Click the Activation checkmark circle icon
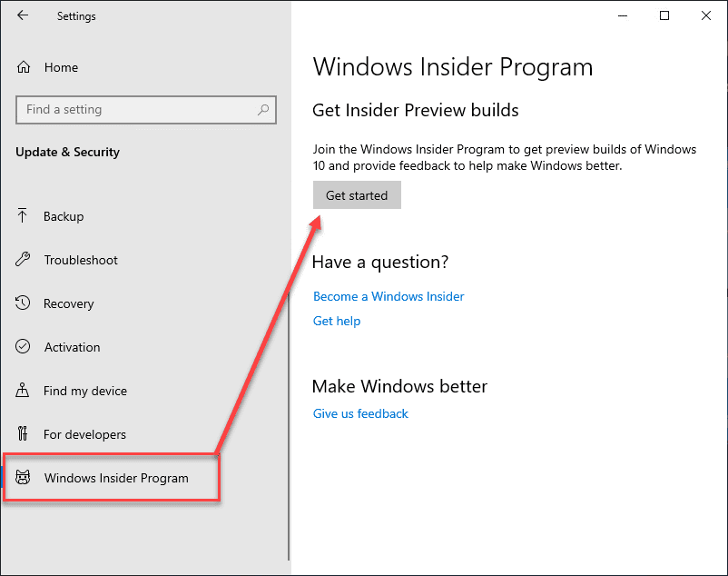Screen dimensions: 728x576 pos(23,346)
